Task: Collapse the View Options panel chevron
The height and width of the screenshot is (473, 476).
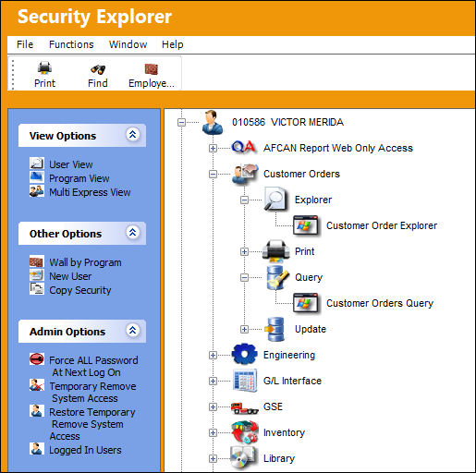Action: point(133,134)
